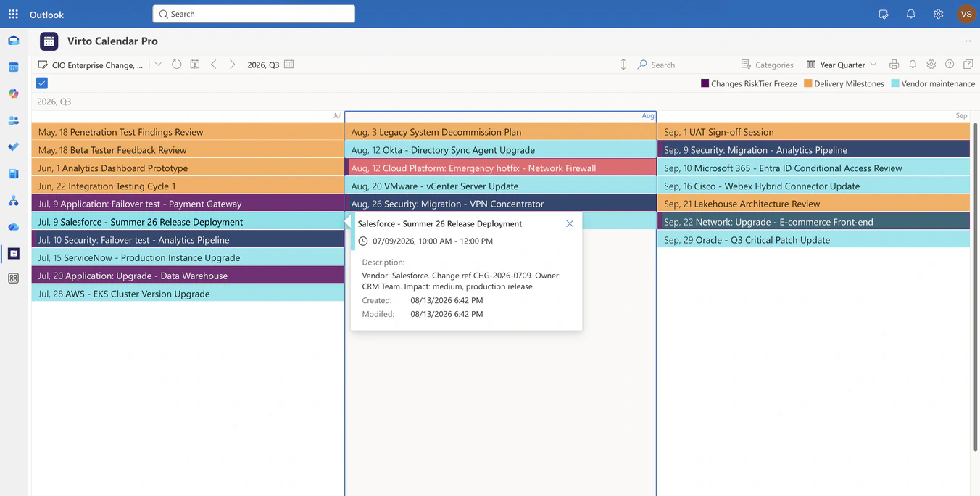This screenshot has width=980, height=496.
Task: Open the org chart app in sidebar
Action: [13, 200]
